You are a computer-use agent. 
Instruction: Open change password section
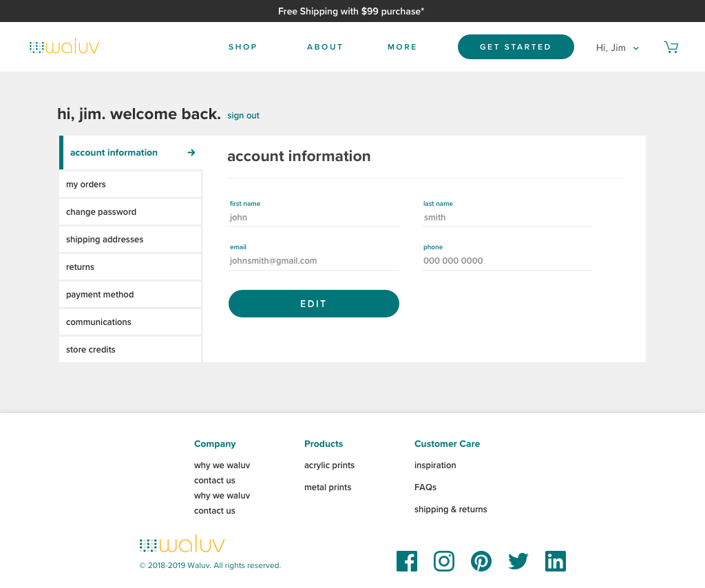click(x=130, y=212)
